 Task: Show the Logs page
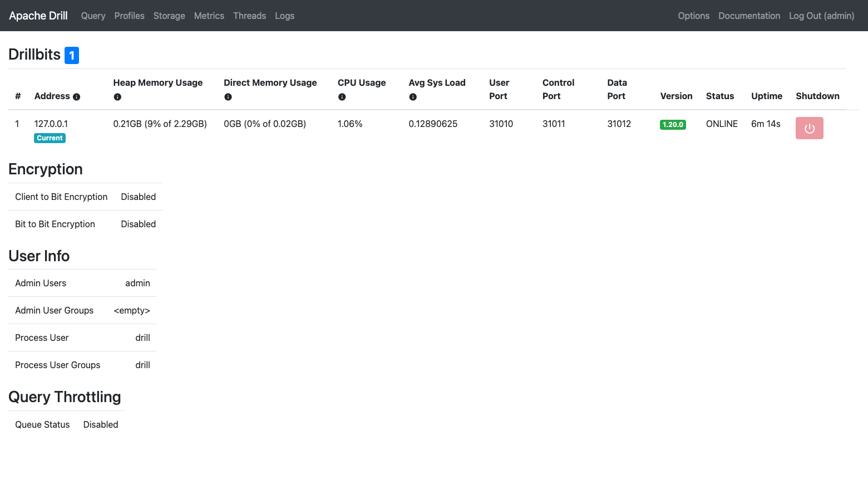pyautogui.click(x=285, y=16)
